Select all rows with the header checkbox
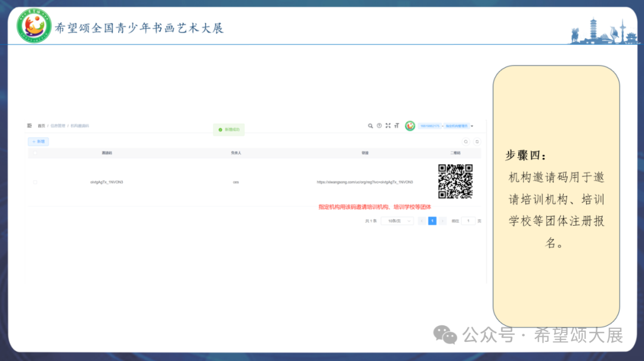The height and width of the screenshot is (361, 644). [34, 153]
